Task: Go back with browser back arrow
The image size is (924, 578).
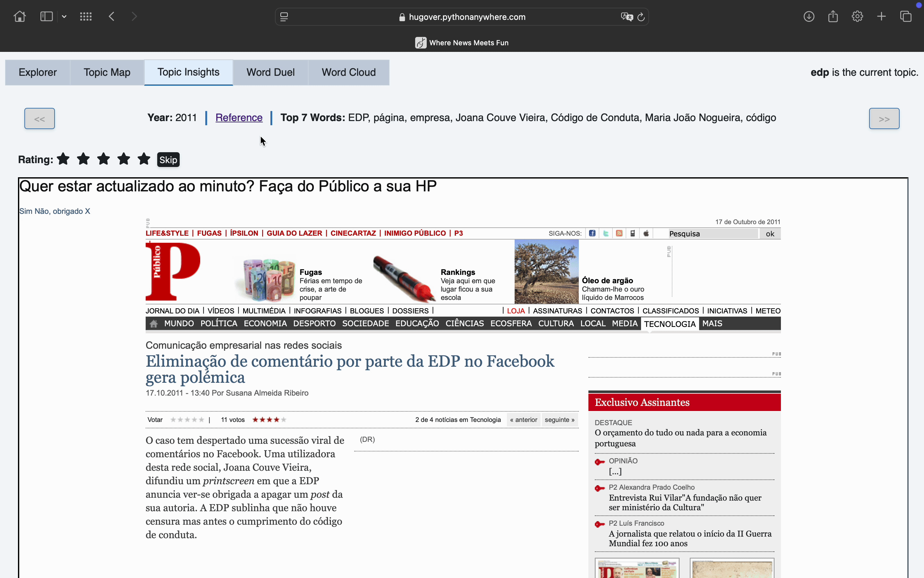Action: [x=112, y=16]
